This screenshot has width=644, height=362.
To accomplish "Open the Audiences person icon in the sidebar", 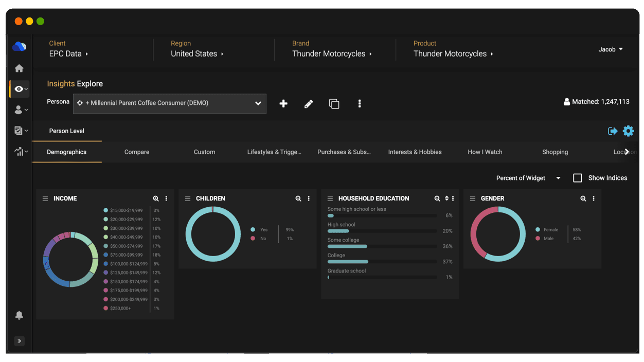I will pyautogui.click(x=17, y=110).
